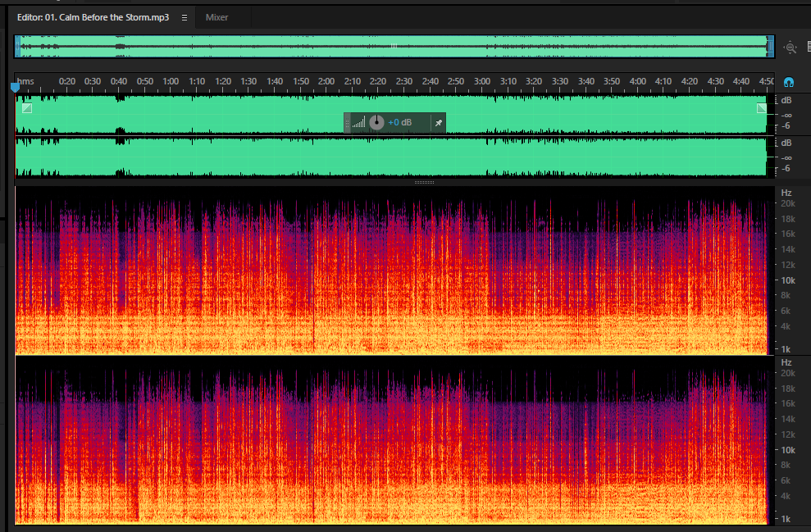This screenshot has width=811, height=532.
Task: Select the Editor: 01. Calm Before the Storm.mp3 tab
Action: tap(93, 17)
